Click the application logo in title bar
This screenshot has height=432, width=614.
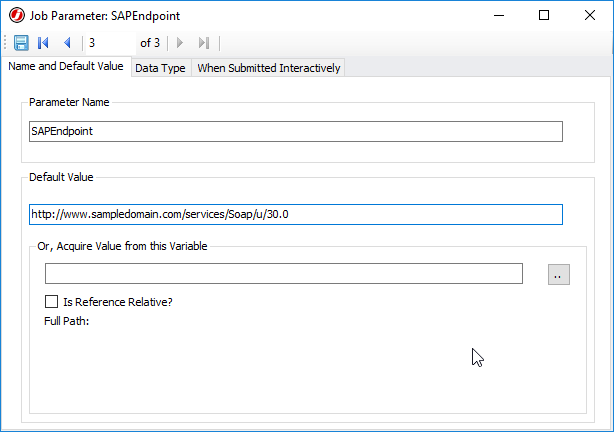click(x=16, y=16)
